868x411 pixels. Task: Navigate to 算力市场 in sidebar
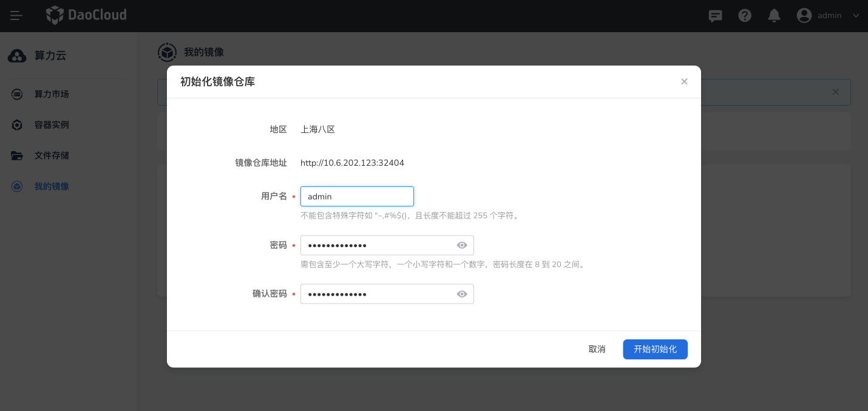(x=51, y=94)
